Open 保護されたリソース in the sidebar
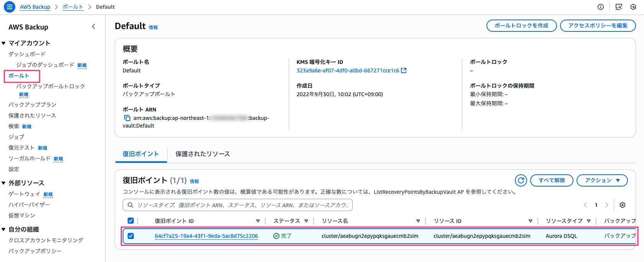 coord(32,115)
